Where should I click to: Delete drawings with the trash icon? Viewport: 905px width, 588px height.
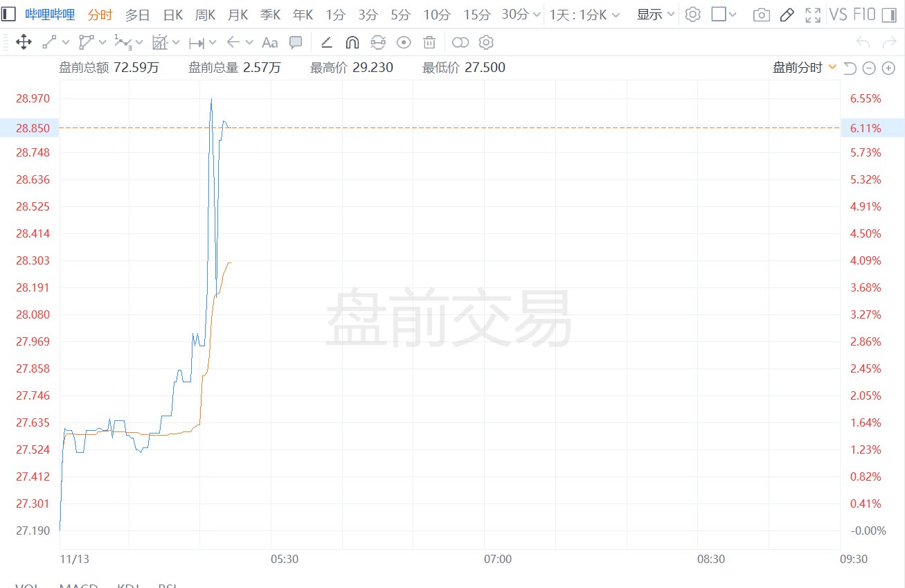click(429, 43)
